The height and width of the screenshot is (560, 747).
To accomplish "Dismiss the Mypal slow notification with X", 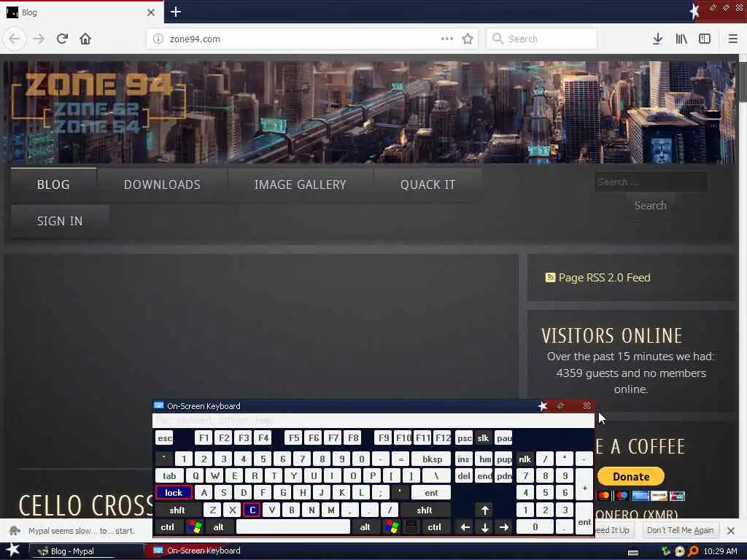I will click(731, 531).
